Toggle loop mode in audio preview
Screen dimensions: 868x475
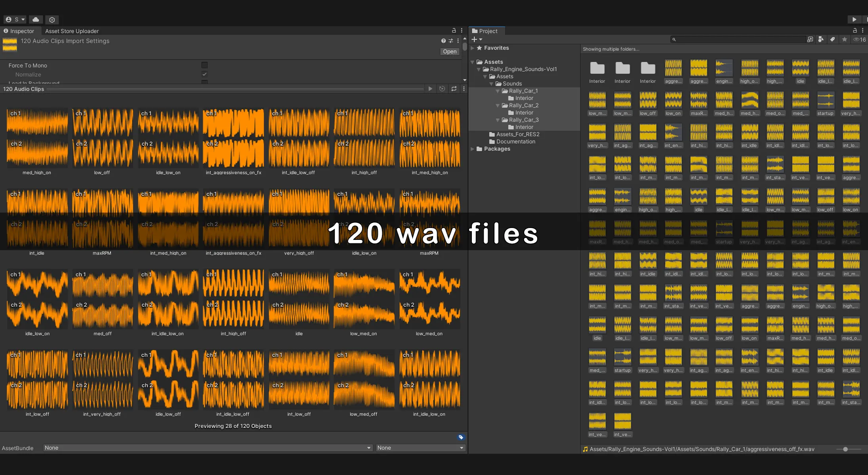tap(454, 89)
